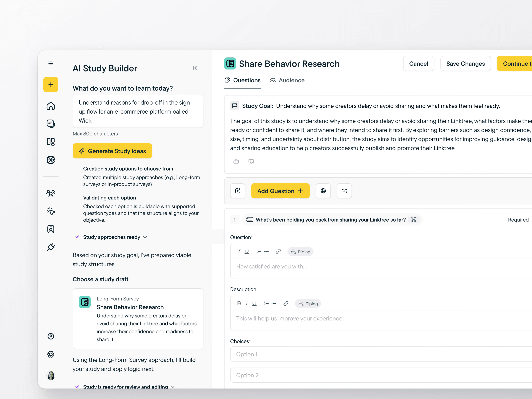Click the shuffle randomize icon button
Viewport: 532px width, 399px height.
[344, 191]
